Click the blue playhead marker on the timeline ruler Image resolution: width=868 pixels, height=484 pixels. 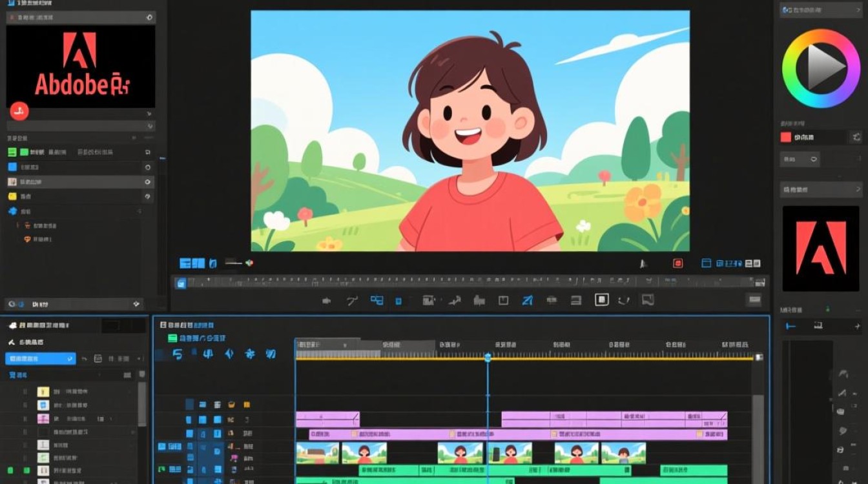click(x=488, y=357)
